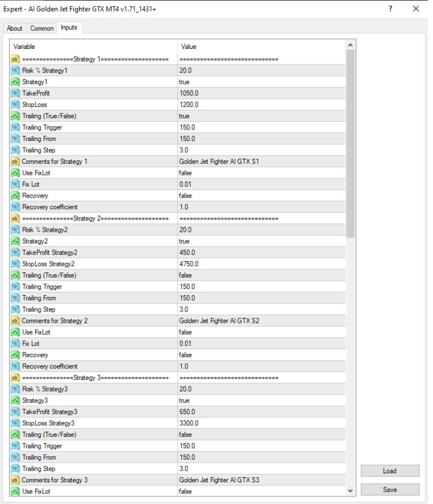Select the value Golden Jet Fighter AI GTX S3
The image size is (433, 504).
pos(219,480)
